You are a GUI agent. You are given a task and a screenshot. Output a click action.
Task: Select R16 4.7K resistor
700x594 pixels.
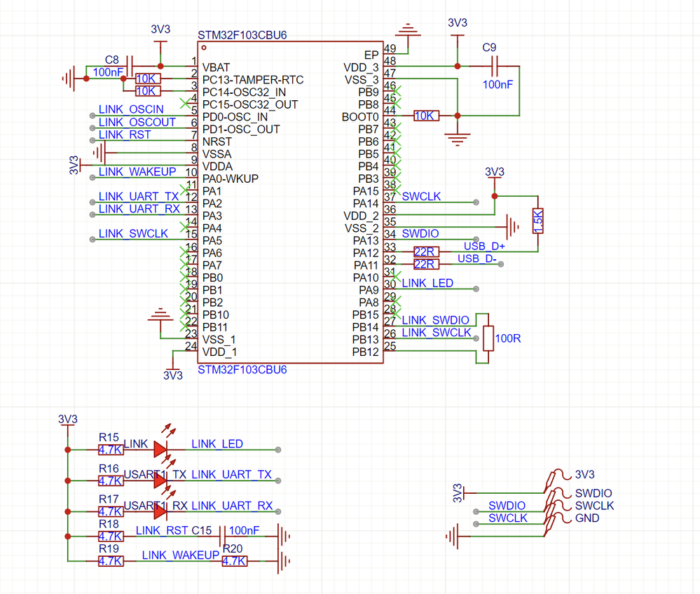(x=111, y=481)
